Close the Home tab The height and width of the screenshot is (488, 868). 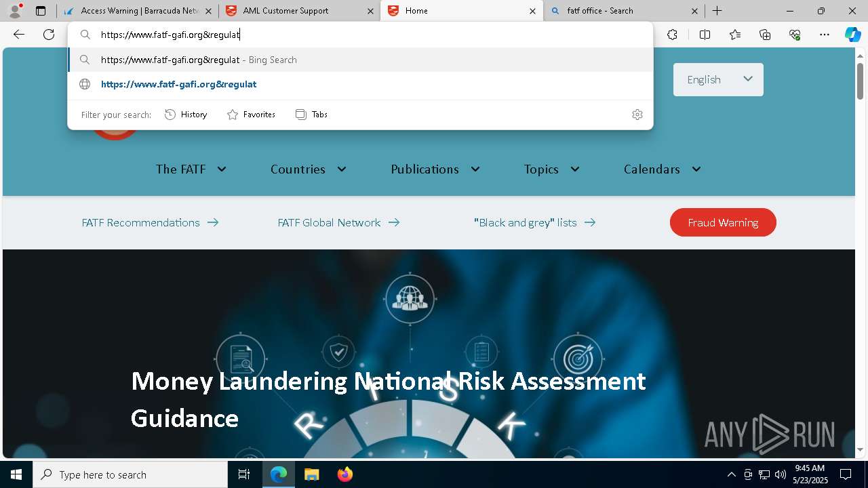click(x=532, y=11)
